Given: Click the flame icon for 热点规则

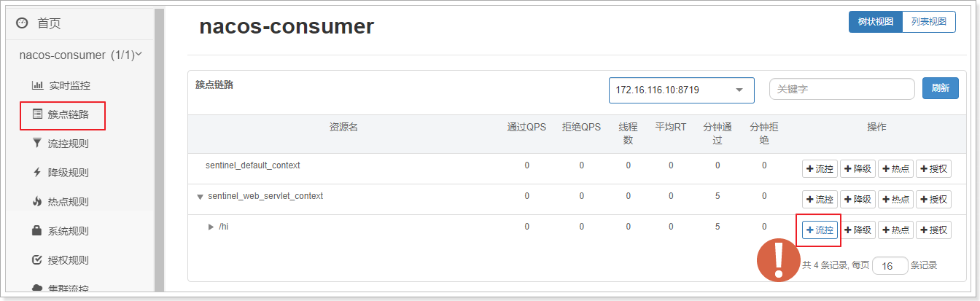Looking at the screenshot, I should [37, 202].
